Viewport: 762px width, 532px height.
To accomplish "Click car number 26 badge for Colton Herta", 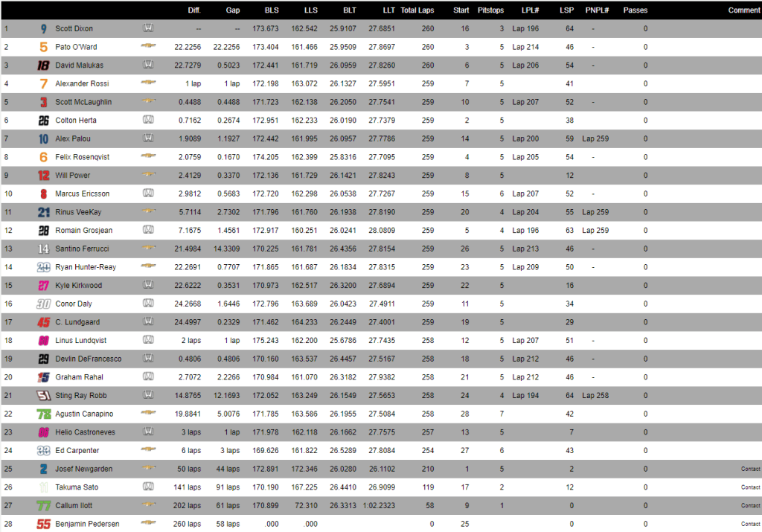I will (x=44, y=121).
